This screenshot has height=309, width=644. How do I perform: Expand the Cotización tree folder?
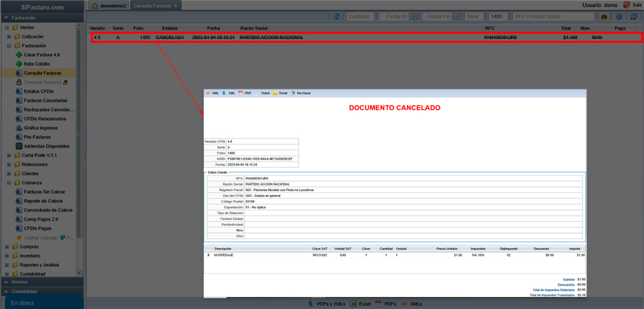coord(8,37)
